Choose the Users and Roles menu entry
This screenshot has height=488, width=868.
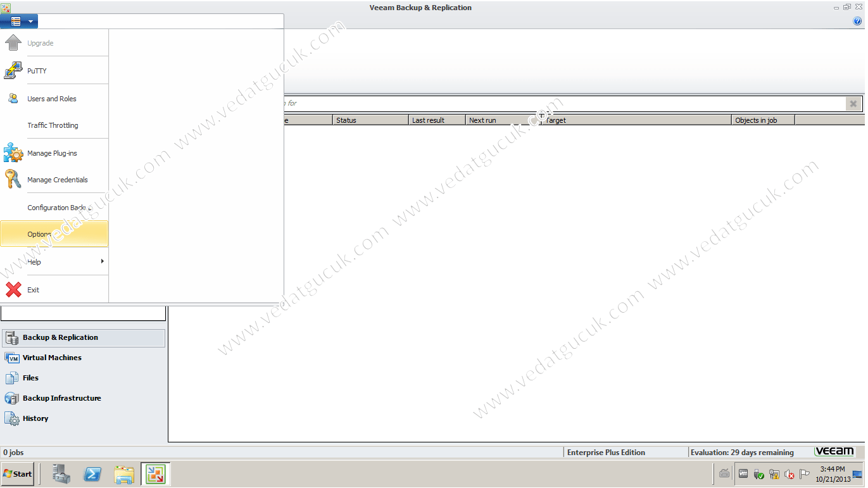point(54,99)
